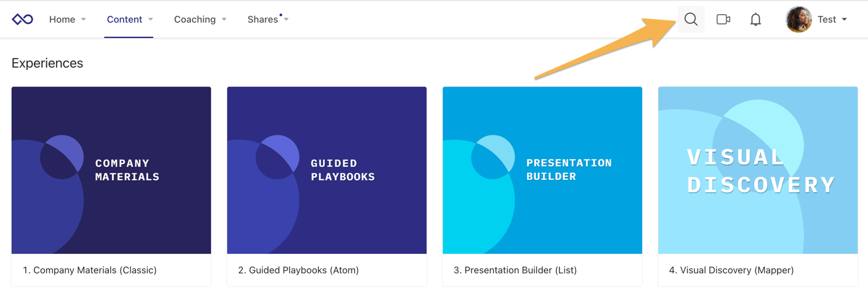Viewport: 868px width, 295px height.
Task: Click the user profile avatar
Action: (x=798, y=20)
